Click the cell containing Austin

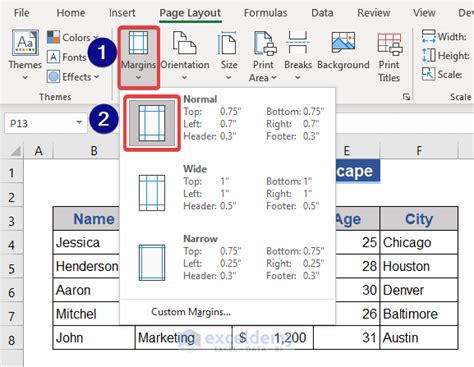419,338
